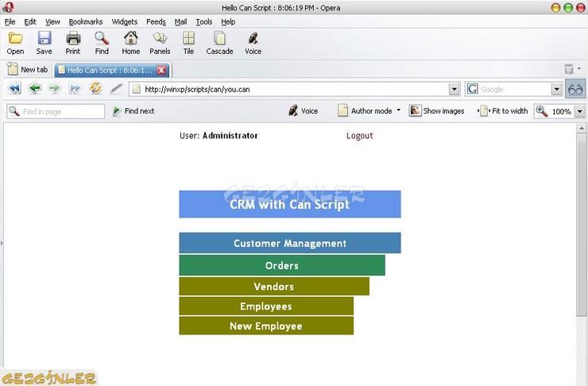Toggle Fit to width

tap(502, 111)
